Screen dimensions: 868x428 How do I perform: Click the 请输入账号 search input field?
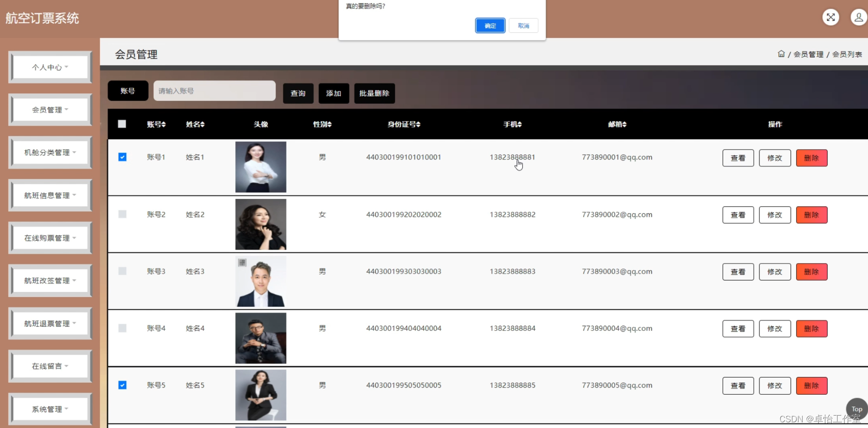point(214,90)
